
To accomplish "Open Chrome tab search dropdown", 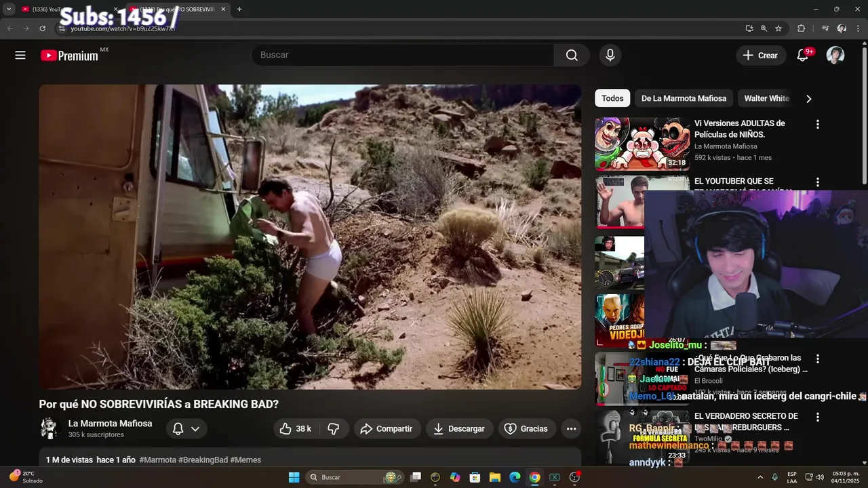I will pos(9,9).
